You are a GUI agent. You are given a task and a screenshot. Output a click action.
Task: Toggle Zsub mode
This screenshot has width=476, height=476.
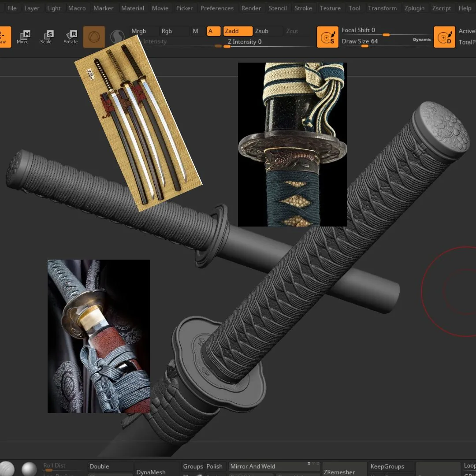pyautogui.click(x=268, y=31)
